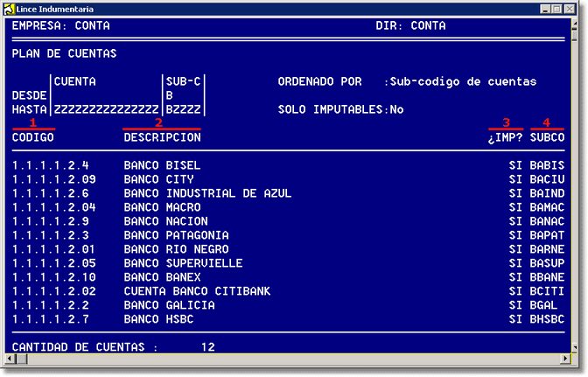Screen dimensions: 588x377
Task: Click sub-code BAPAT
Action: (x=547, y=235)
